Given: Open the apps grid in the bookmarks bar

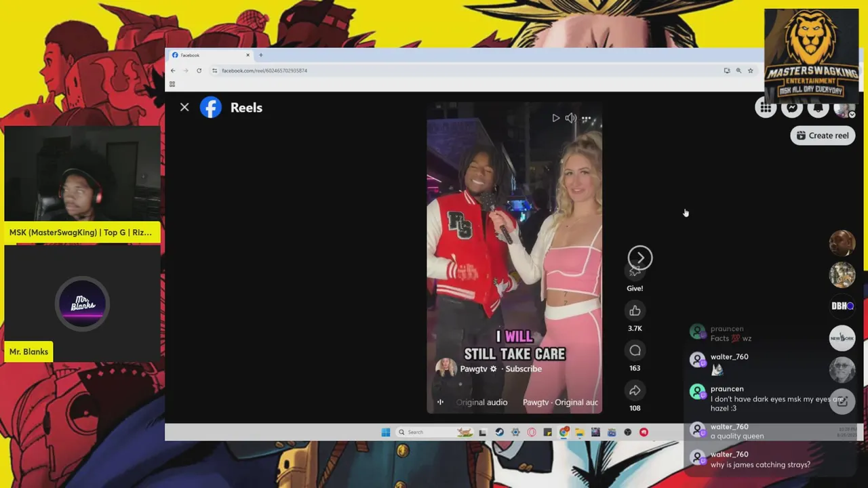Looking at the screenshot, I should click(x=172, y=84).
